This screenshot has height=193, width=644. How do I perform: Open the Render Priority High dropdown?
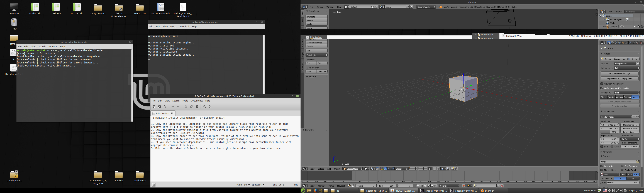point(627,93)
